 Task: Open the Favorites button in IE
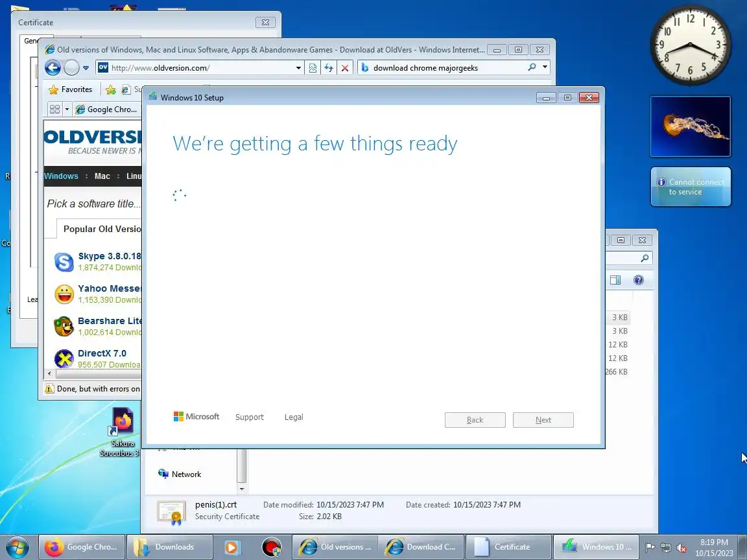[71, 89]
